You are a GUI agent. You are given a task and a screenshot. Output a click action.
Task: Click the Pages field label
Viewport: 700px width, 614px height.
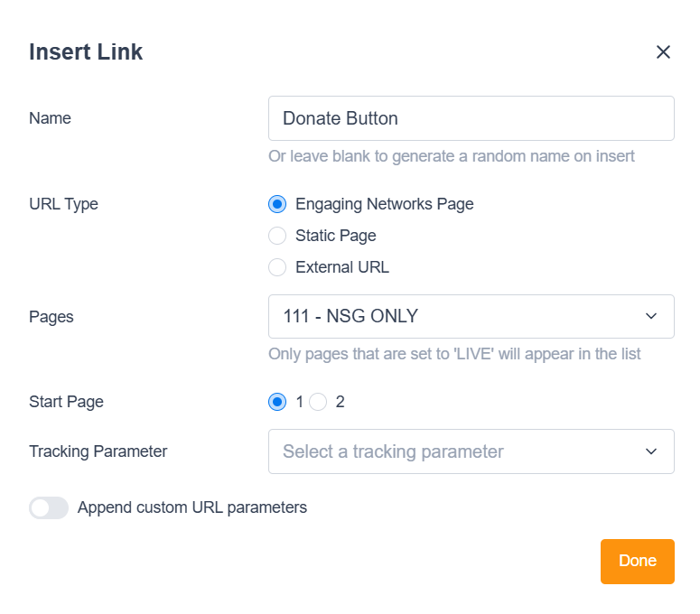click(x=51, y=317)
